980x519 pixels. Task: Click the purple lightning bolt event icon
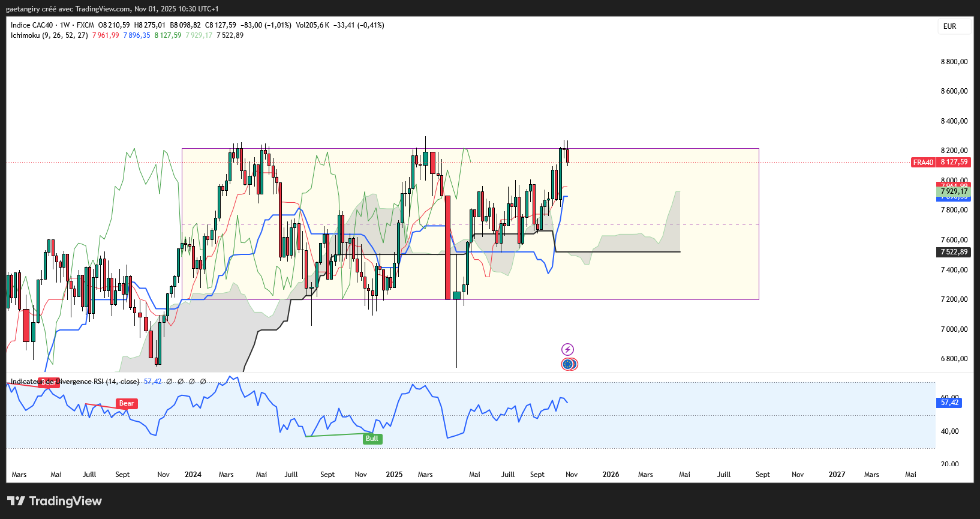pyautogui.click(x=567, y=349)
